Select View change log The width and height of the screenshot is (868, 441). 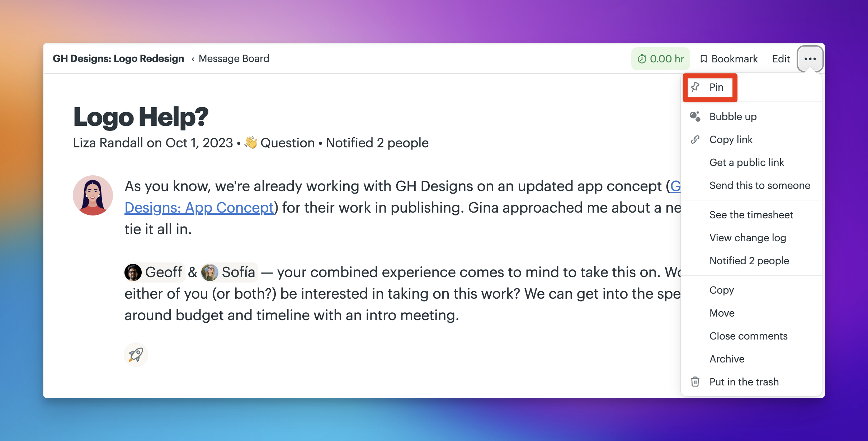pos(747,238)
